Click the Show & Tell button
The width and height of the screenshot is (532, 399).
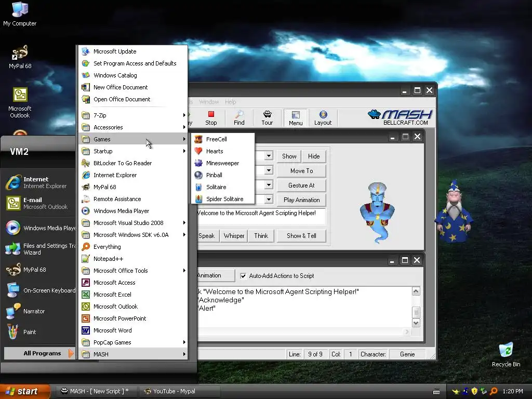point(301,236)
